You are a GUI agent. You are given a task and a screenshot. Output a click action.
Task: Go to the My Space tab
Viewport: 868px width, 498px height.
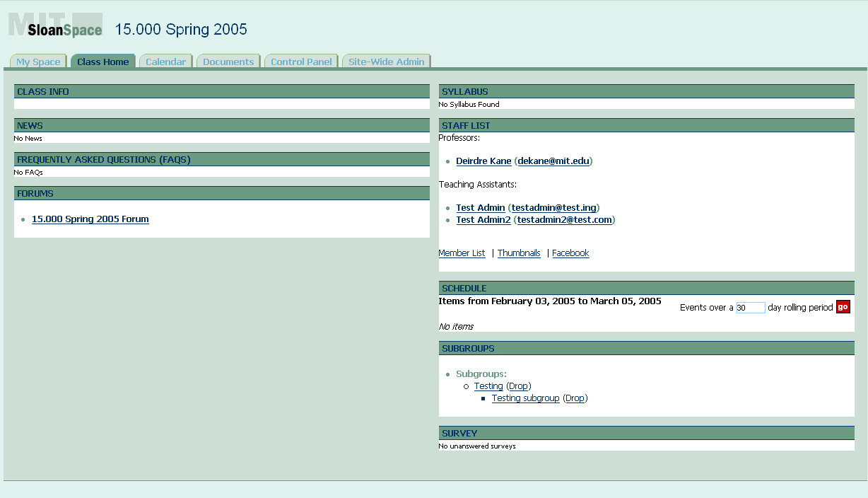coord(37,62)
